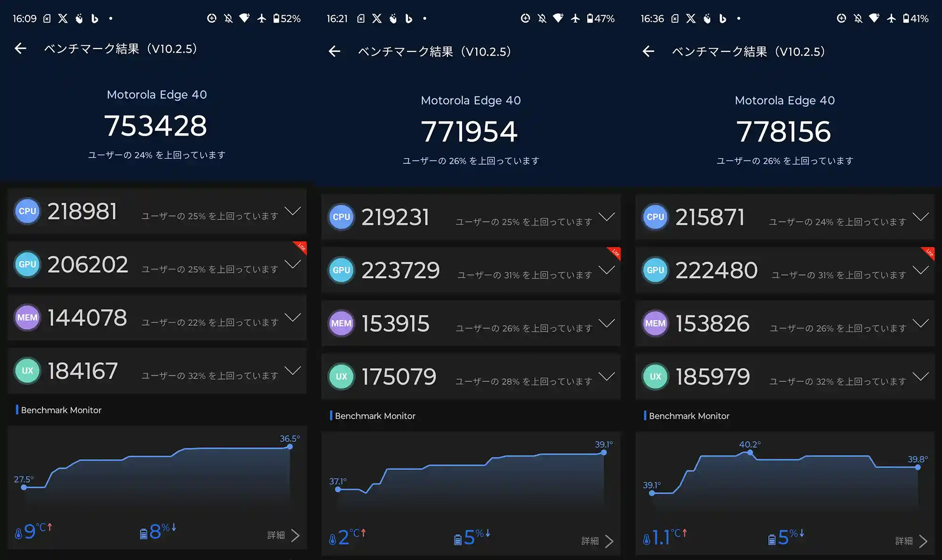Tap the GPU badge next to 223729
This screenshot has height=560, width=942.
tap(341, 270)
